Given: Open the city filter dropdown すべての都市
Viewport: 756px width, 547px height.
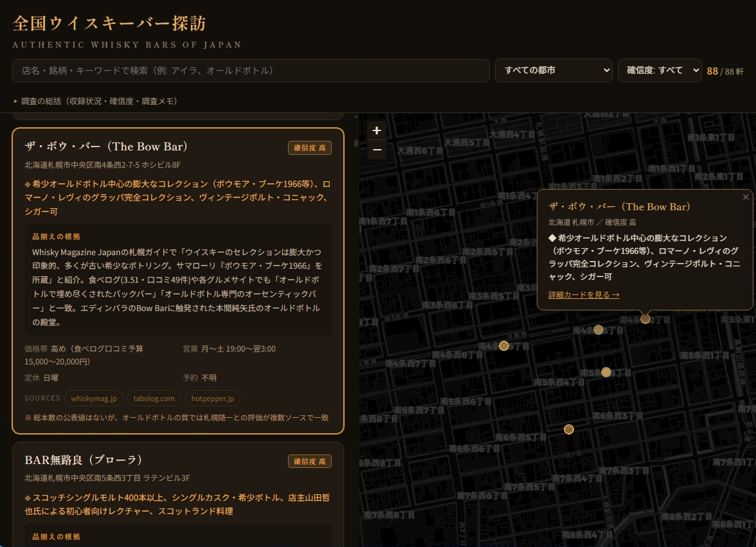Looking at the screenshot, I should (x=553, y=70).
